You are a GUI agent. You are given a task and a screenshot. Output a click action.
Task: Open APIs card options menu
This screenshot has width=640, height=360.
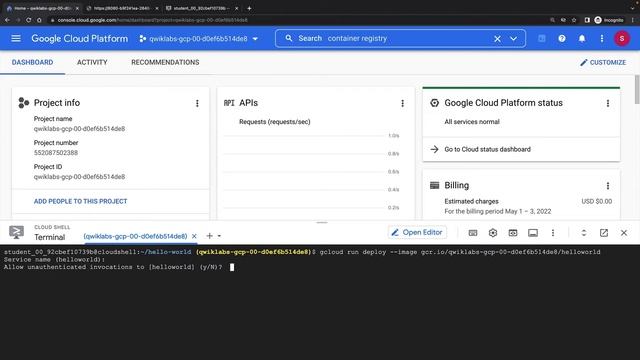(x=402, y=103)
